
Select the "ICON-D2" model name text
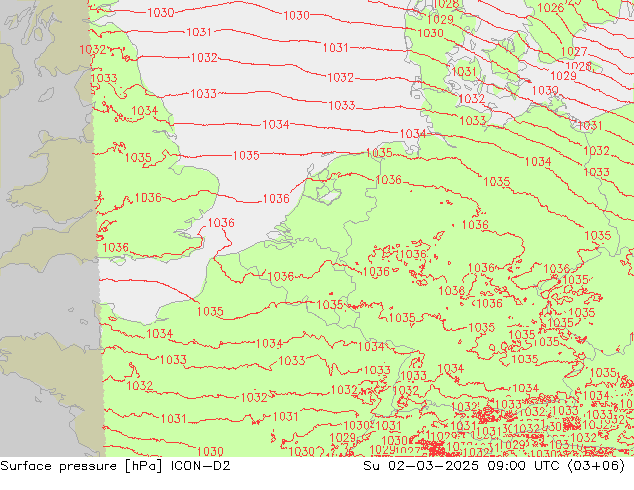tap(201, 466)
